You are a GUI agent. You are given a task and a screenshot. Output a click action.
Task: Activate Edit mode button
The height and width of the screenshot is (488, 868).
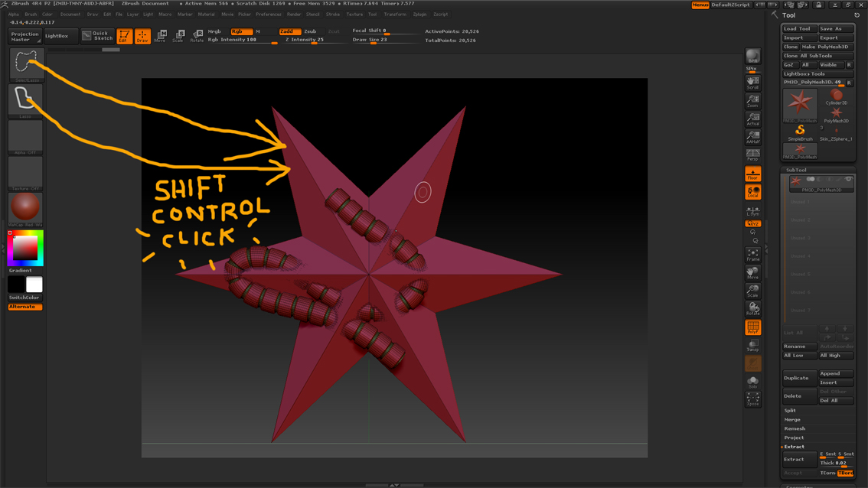(x=125, y=37)
